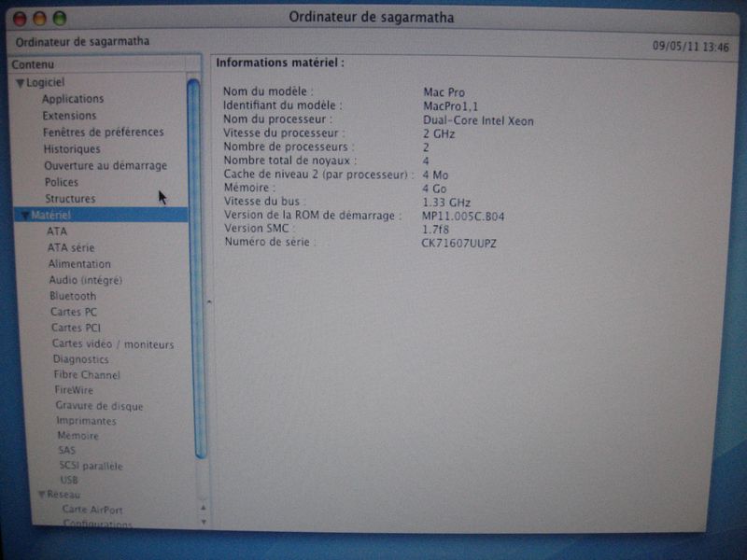Click the 1.33 GHz bus speed value
The height and width of the screenshot is (560, 747).
pyautogui.click(x=446, y=203)
